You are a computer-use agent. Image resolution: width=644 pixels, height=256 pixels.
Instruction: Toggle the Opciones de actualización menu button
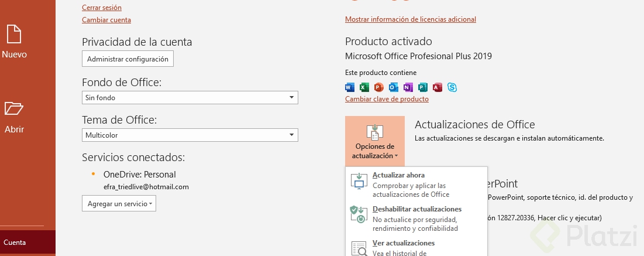coord(374,141)
